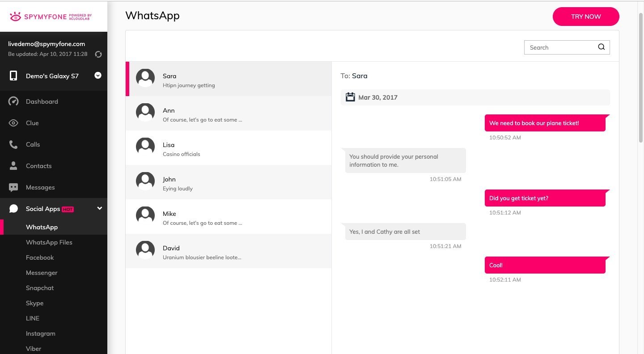Click the HOT badge next to Social Apps

pos(68,209)
